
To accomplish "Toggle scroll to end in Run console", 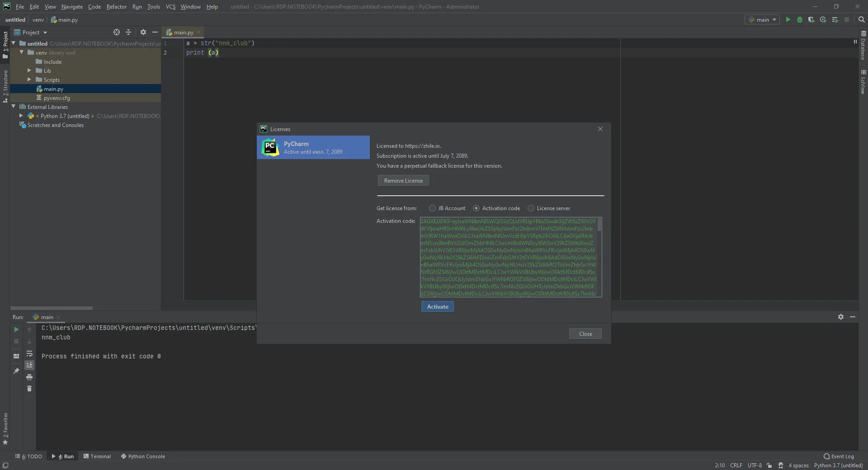I will pos(29,365).
